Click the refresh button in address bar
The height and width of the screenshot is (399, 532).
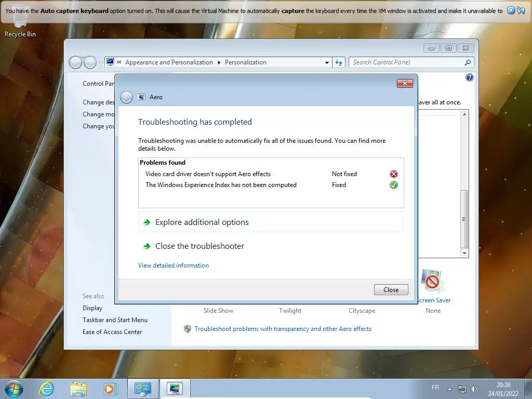(339, 62)
